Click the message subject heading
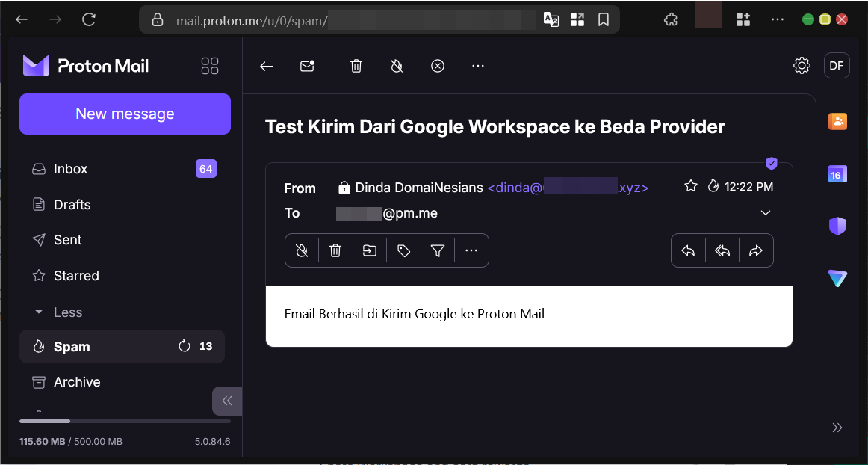This screenshot has width=868, height=465. coord(495,126)
